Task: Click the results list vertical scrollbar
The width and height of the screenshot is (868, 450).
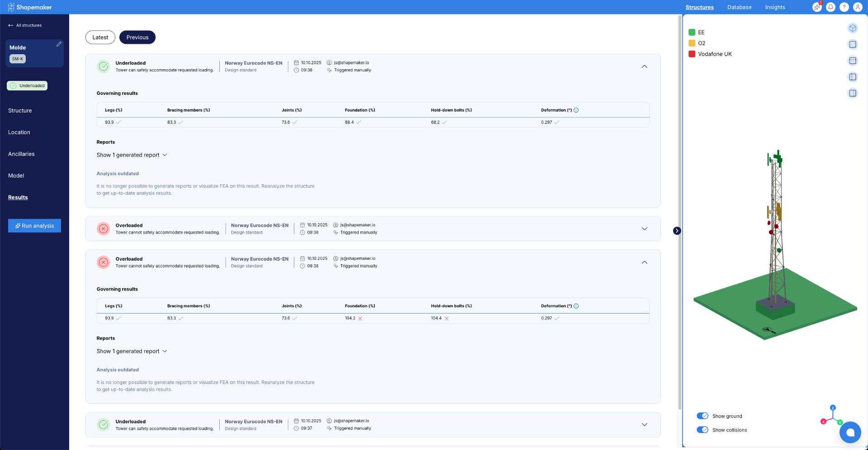Action: click(x=679, y=212)
